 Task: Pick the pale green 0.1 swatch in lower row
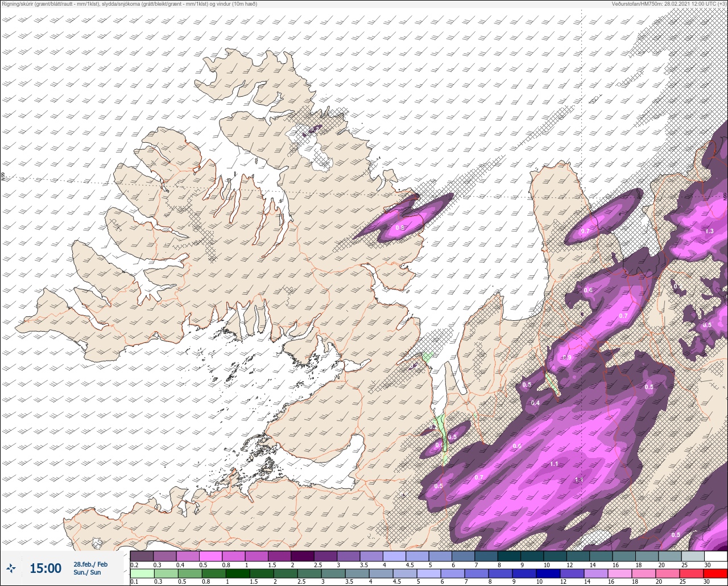click(x=142, y=573)
